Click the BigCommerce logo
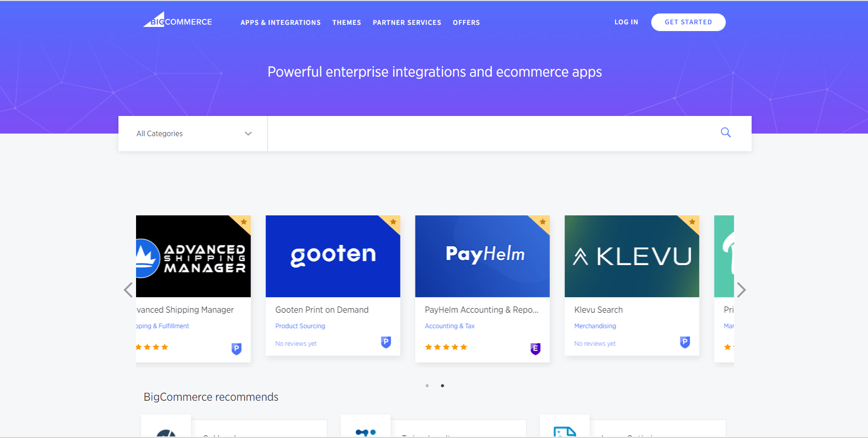The image size is (868, 438). 177,20
